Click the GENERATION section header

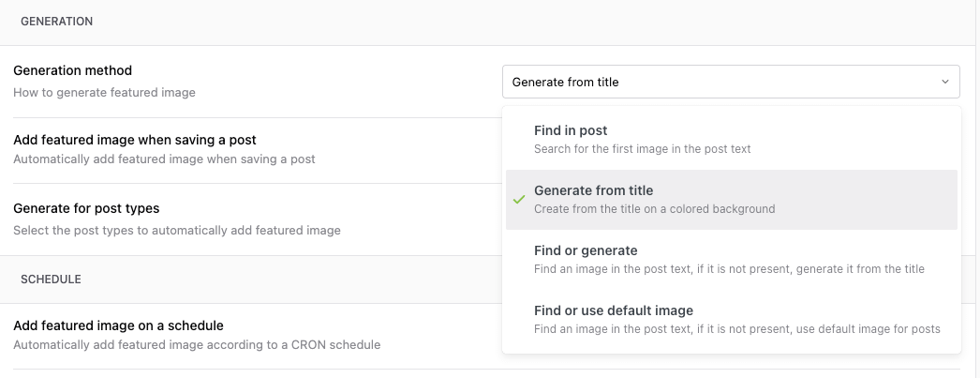click(56, 22)
